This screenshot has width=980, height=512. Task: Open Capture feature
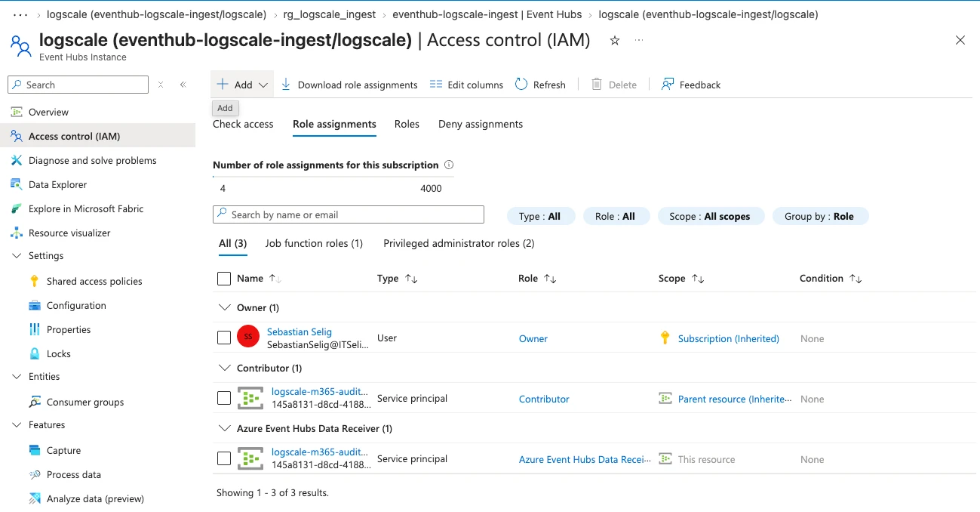click(63, 450)
